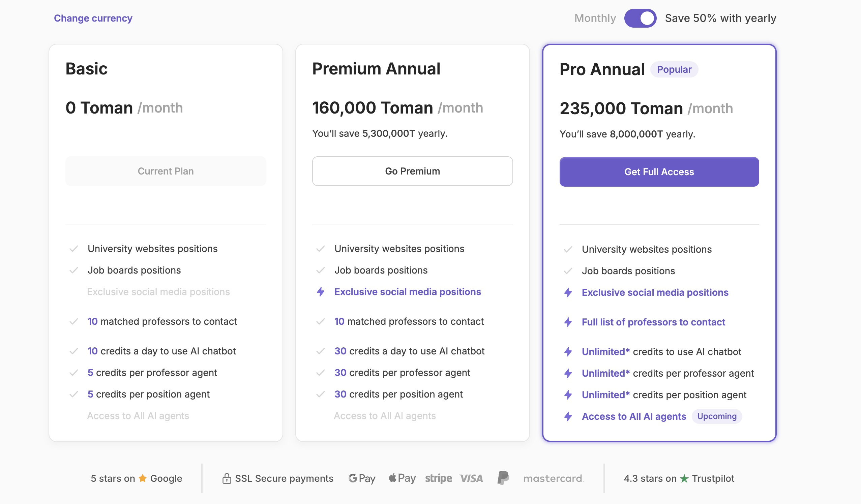Select the Save 50% with yearly option

pyautogui.click(x=720, y=18)
